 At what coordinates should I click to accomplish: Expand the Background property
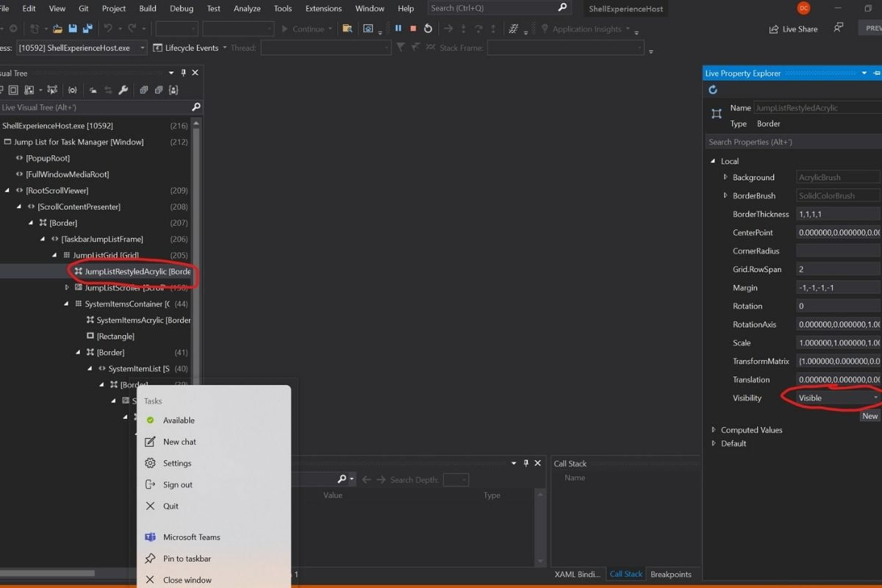725,177
